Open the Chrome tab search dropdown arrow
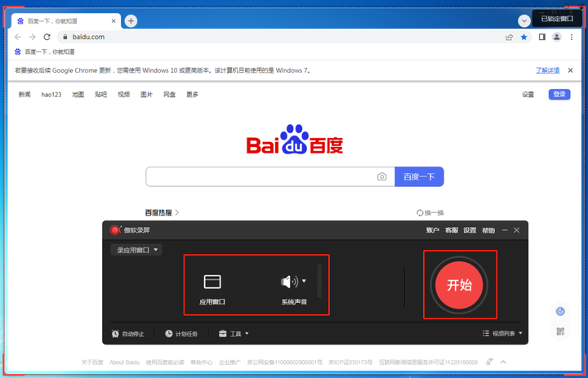The height and width of the screenshot is (378, 588). tap(523, 21)
